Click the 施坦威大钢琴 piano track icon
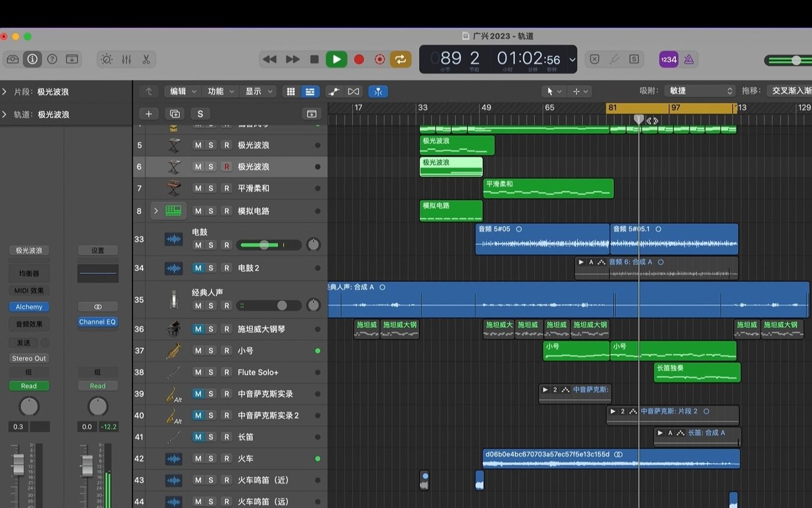This screenshot has width=812, height=508. pos(173,329)
